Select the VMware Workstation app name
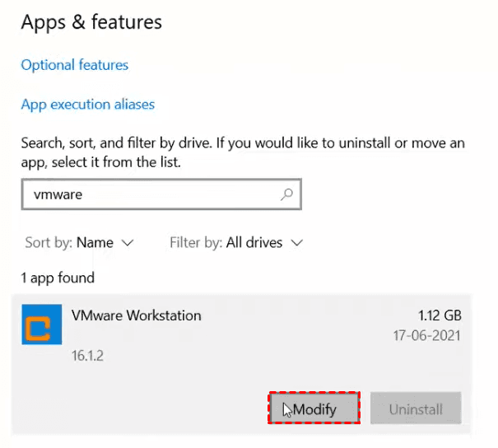Viewport: 498px width, 448px height. 137,315
